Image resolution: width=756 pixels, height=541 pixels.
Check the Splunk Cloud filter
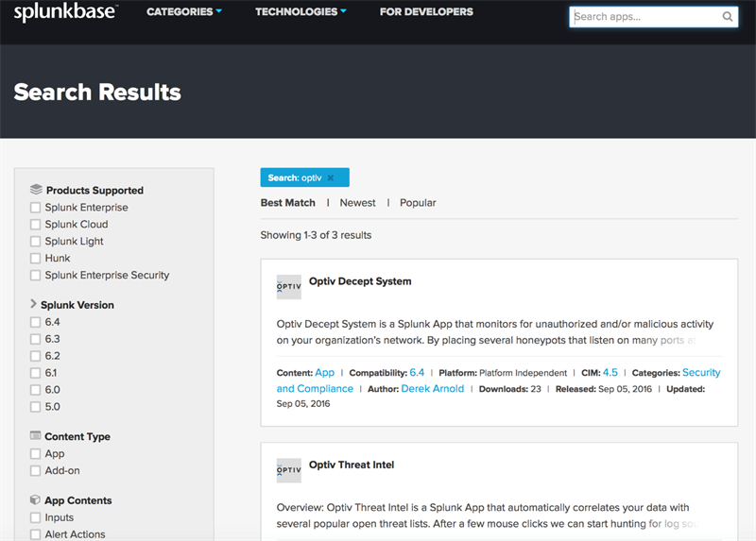pos(36,225)
